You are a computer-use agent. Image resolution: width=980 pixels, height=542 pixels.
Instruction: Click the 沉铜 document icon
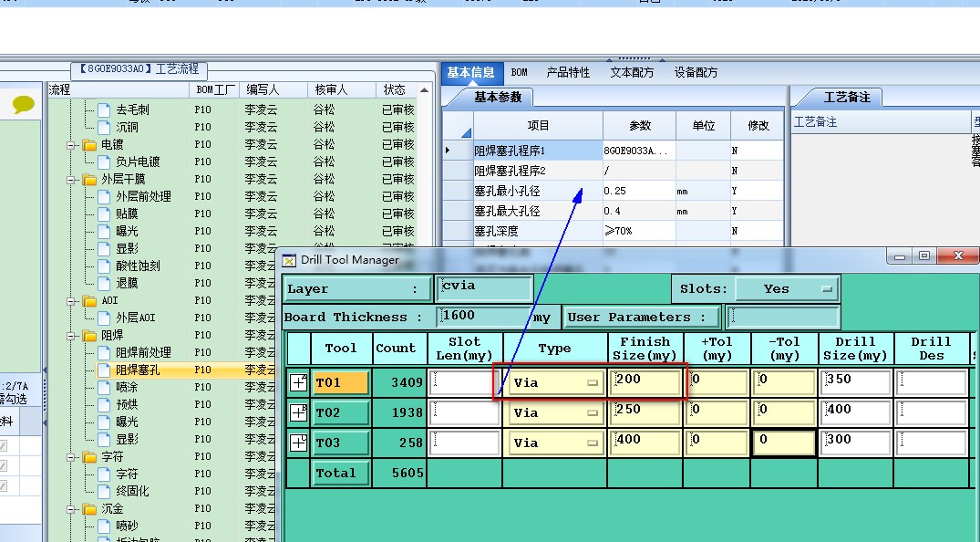[104, 127]
